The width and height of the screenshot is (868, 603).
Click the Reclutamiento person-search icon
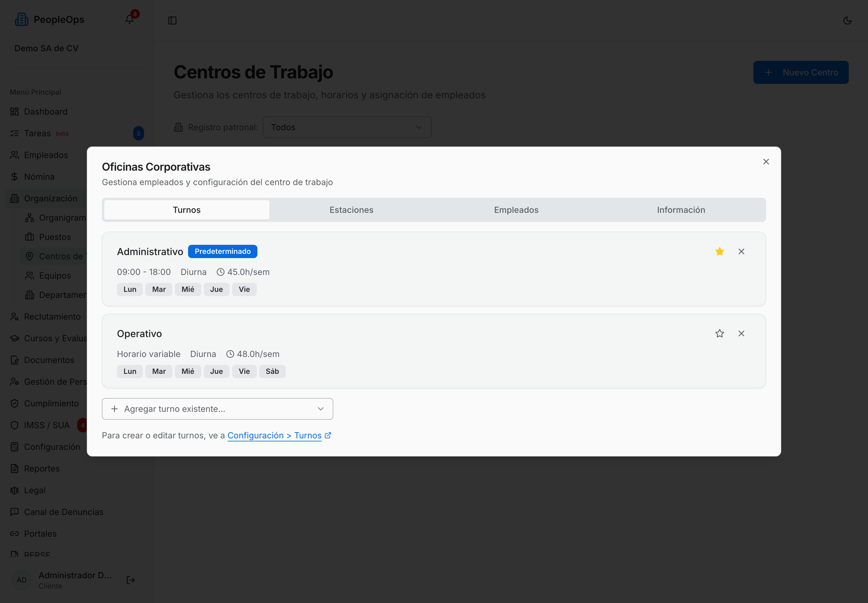coord(14,317)
